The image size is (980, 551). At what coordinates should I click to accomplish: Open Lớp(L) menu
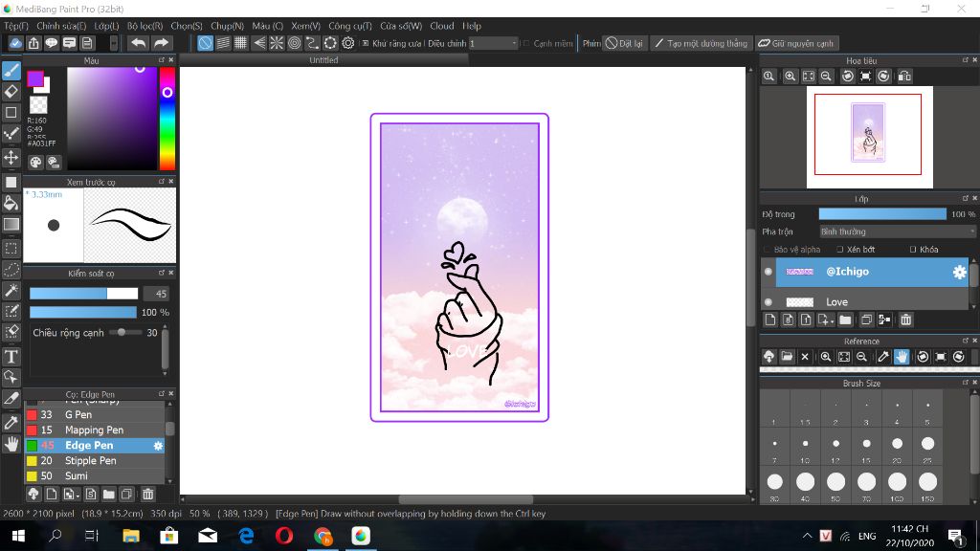pos(106,26)
